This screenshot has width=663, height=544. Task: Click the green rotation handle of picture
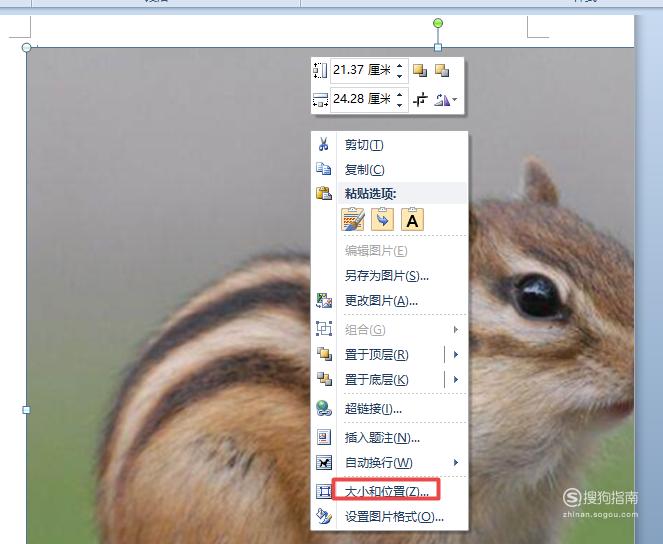click(438, 22)
